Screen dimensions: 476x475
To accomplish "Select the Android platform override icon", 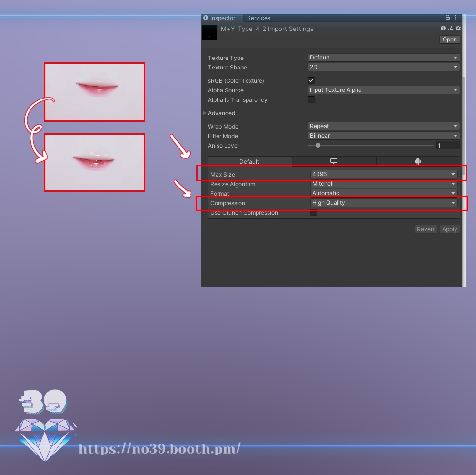I will tap(418, 161).
